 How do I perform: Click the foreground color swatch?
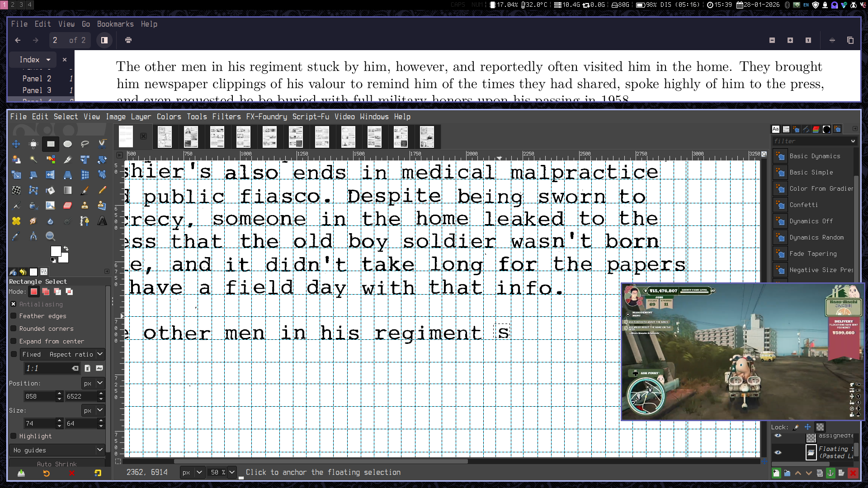[x=56, y=251]
